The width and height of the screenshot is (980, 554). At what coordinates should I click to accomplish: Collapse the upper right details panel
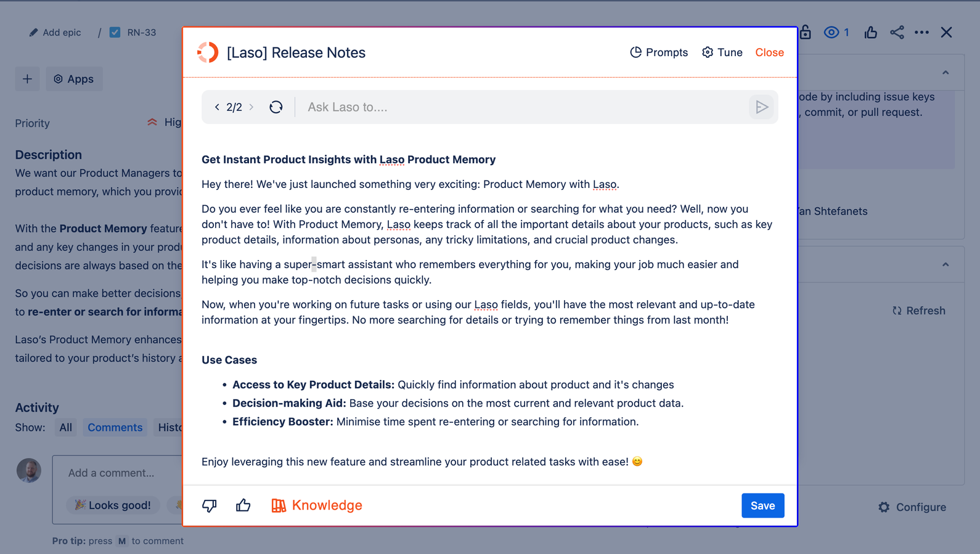(945, 73)
